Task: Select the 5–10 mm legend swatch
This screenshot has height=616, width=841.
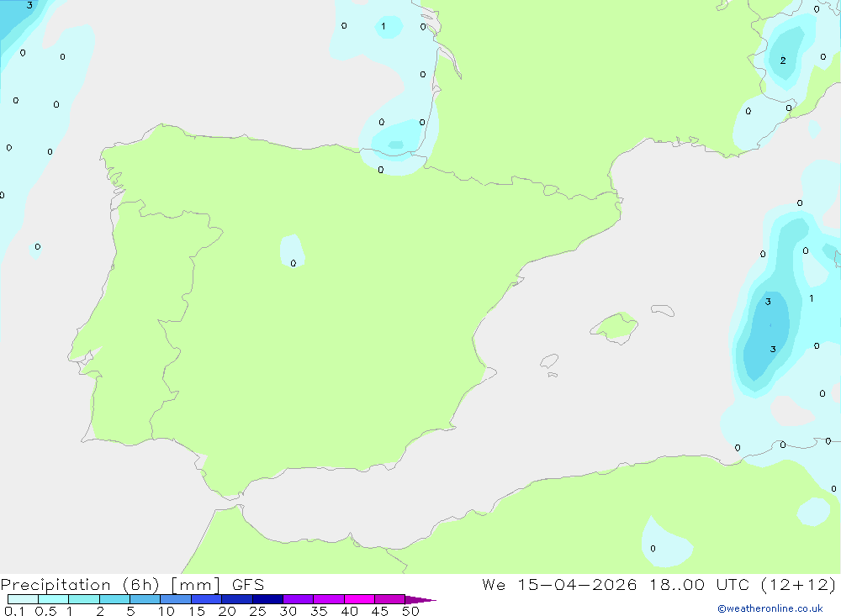Action: pyautogui.click(x=145, y=599)
